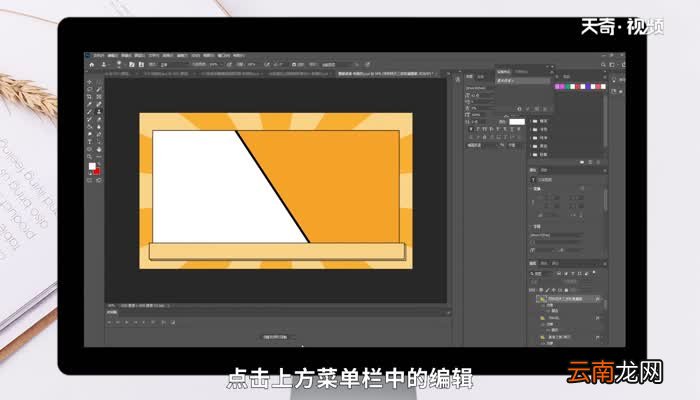
Task: Open the Image menu
Action: pyautogui.click(x=126, y=56)
